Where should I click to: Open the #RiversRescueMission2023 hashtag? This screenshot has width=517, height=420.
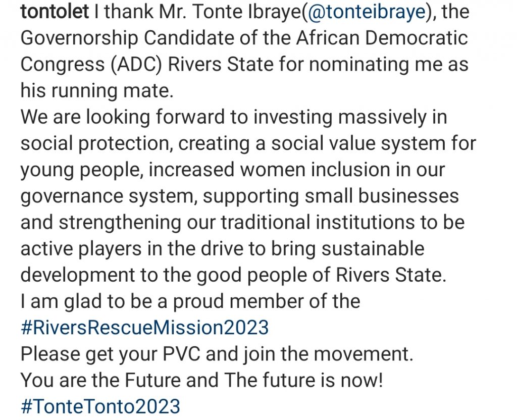(144, 327)
